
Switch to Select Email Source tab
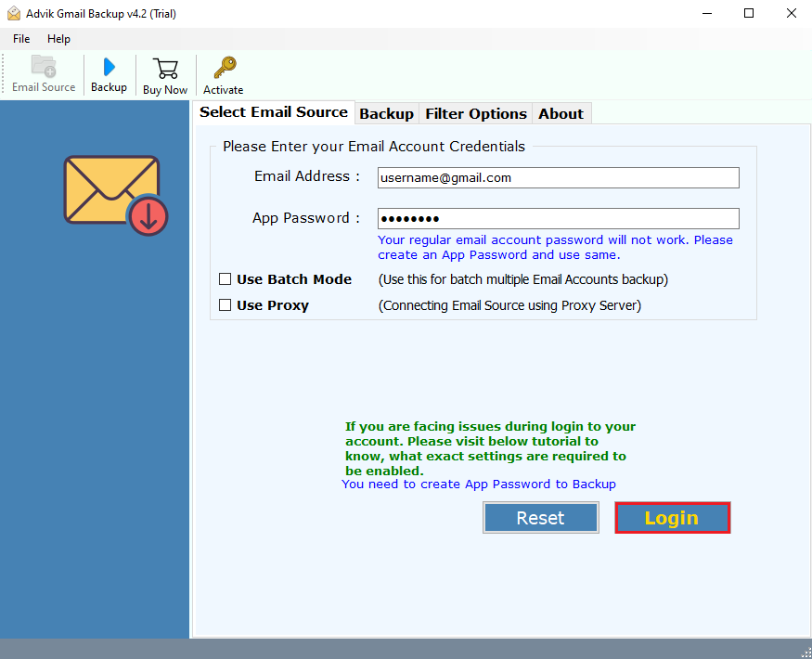274,112
